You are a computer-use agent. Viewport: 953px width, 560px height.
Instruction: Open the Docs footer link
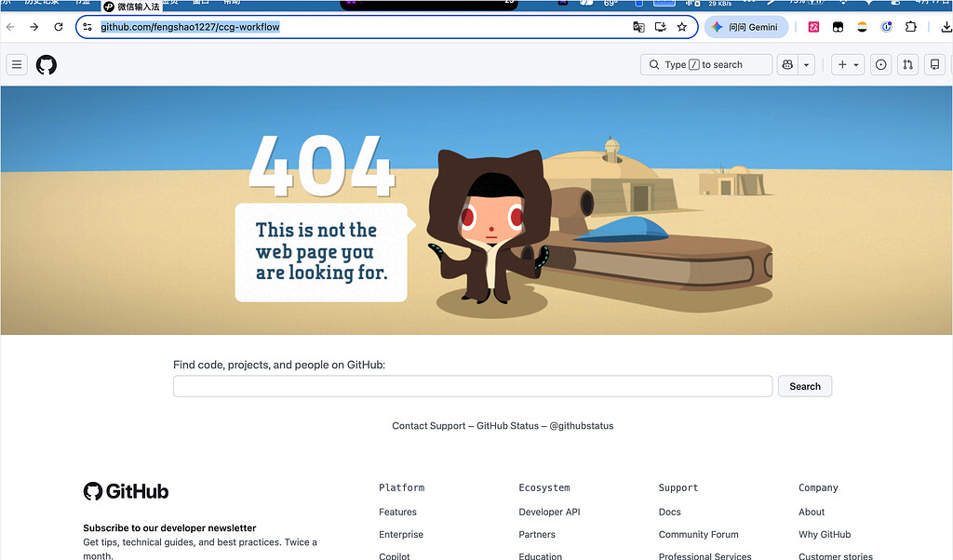coord(670,512)
